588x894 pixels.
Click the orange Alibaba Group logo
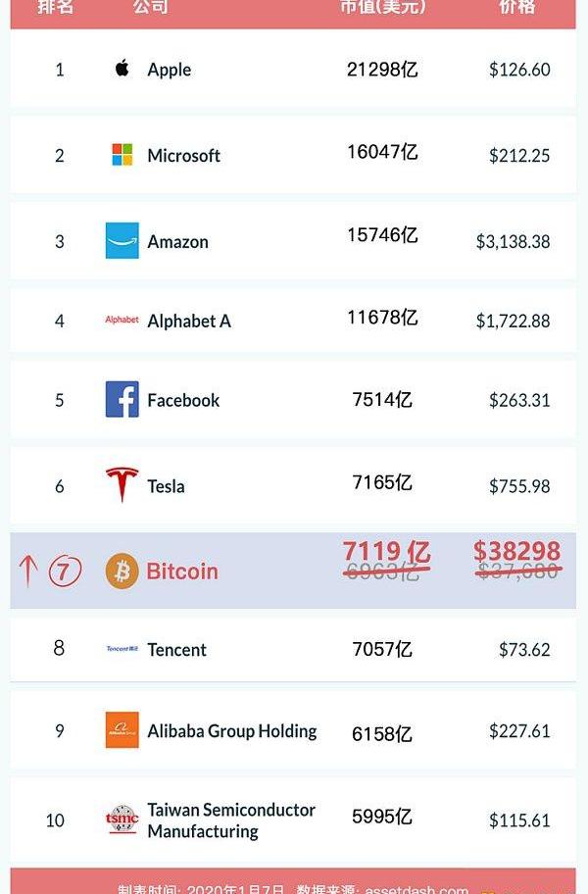[122, 730]
